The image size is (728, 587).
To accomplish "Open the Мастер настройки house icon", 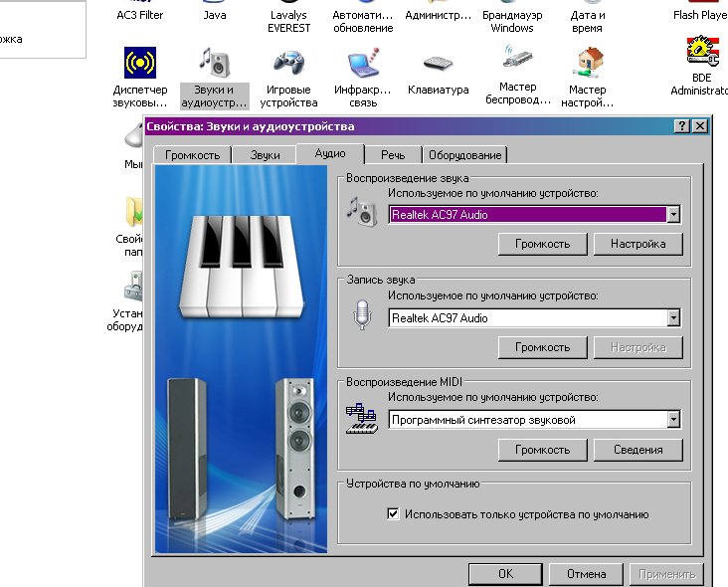I will [x=588, y=63].
